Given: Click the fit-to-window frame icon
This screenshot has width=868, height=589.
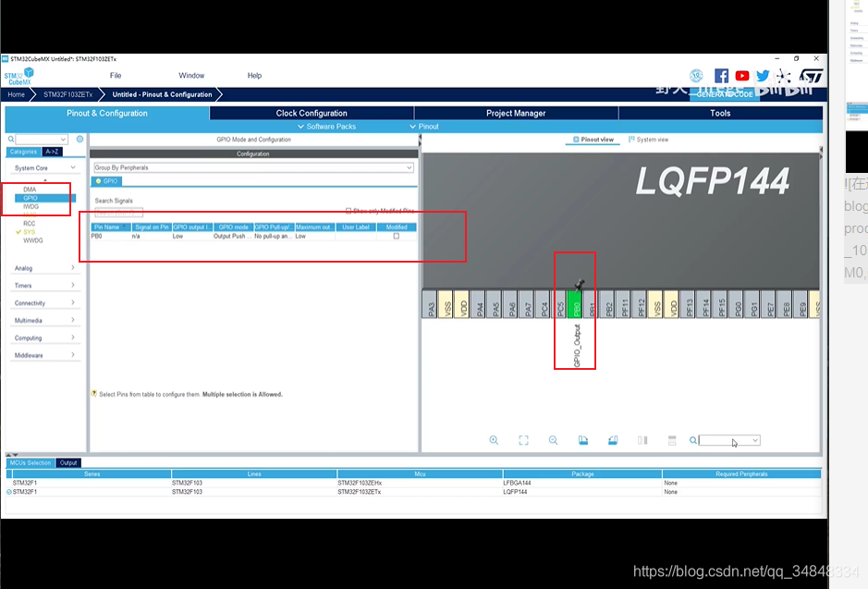Looking at the screenshot, I should 524,440.
